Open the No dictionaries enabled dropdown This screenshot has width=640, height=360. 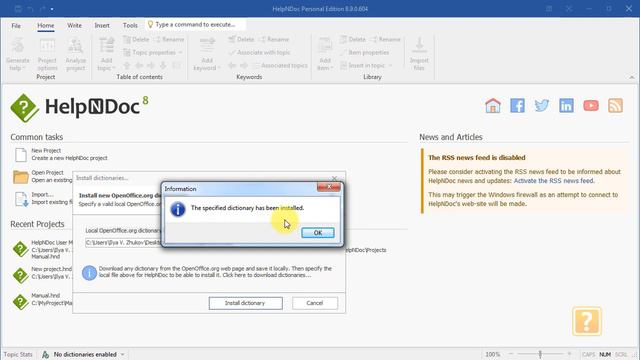click(x=84, y=354)
